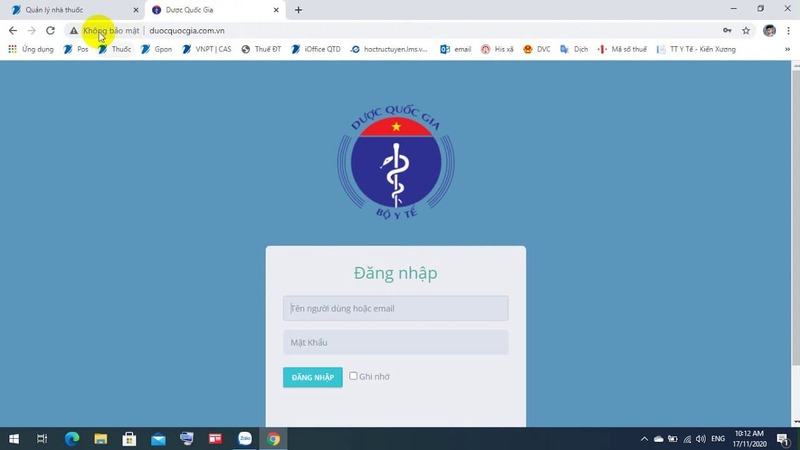Open the saved password key icon
Screen dimensions: 800x450
pyautogui.click(x=727, y=31)
